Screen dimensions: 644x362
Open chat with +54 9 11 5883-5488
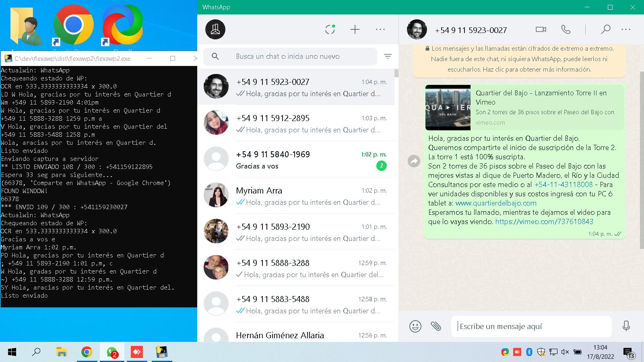(x=296, y=304)
